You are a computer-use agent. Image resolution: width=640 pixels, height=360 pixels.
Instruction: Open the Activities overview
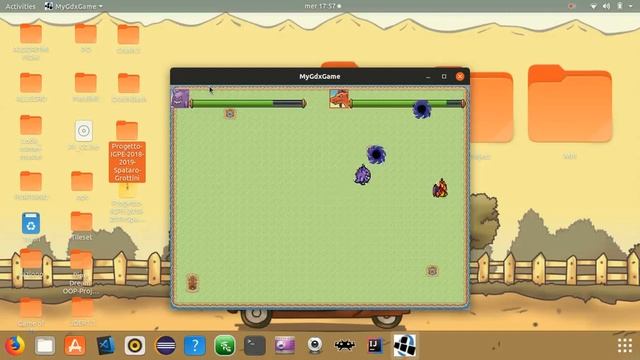coord(20,6)
